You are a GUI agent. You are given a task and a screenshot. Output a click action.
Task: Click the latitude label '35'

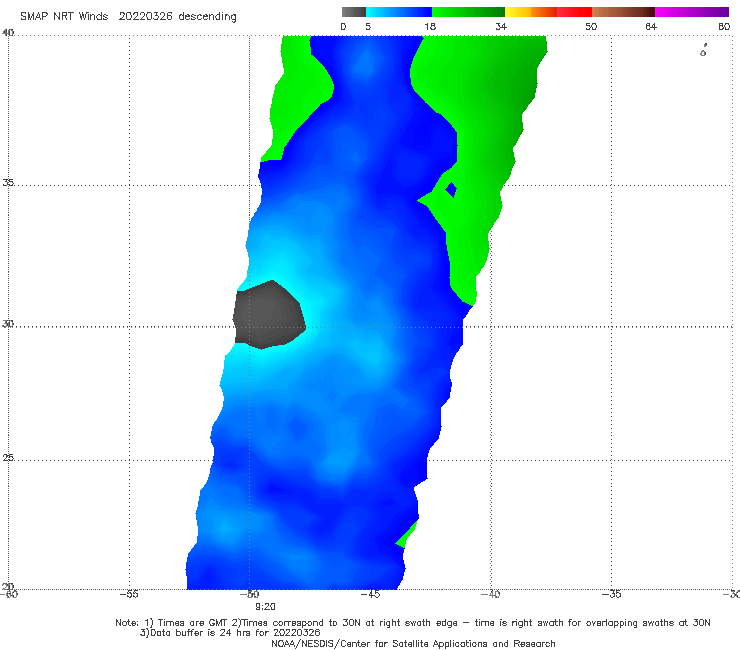click(8, 182)
